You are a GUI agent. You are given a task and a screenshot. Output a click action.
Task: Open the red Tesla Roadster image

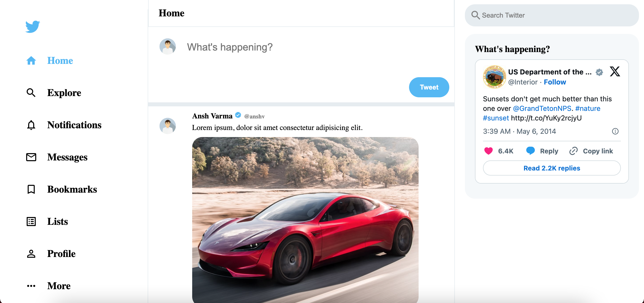pyautogui.click(x=305, y=220)
